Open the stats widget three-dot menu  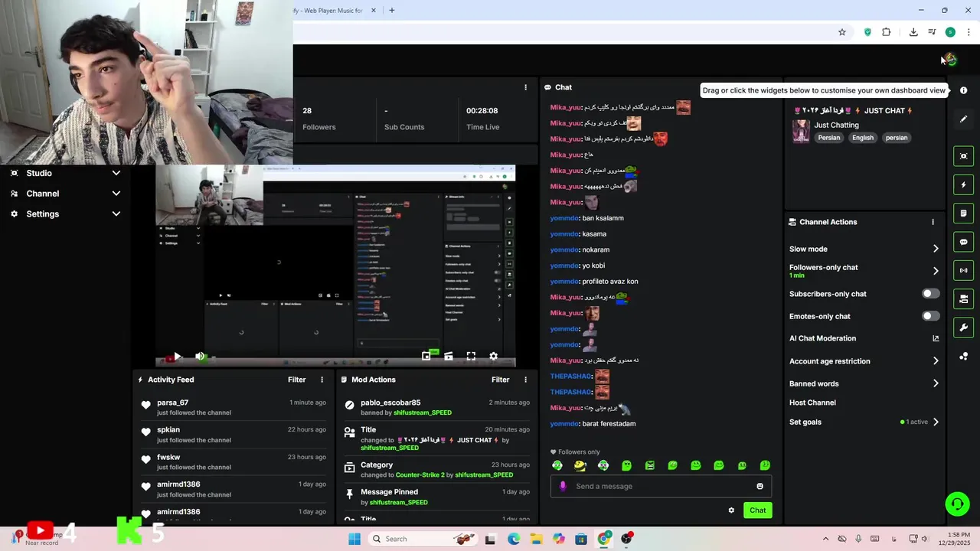pyautogui.click(x=525, y=87)
